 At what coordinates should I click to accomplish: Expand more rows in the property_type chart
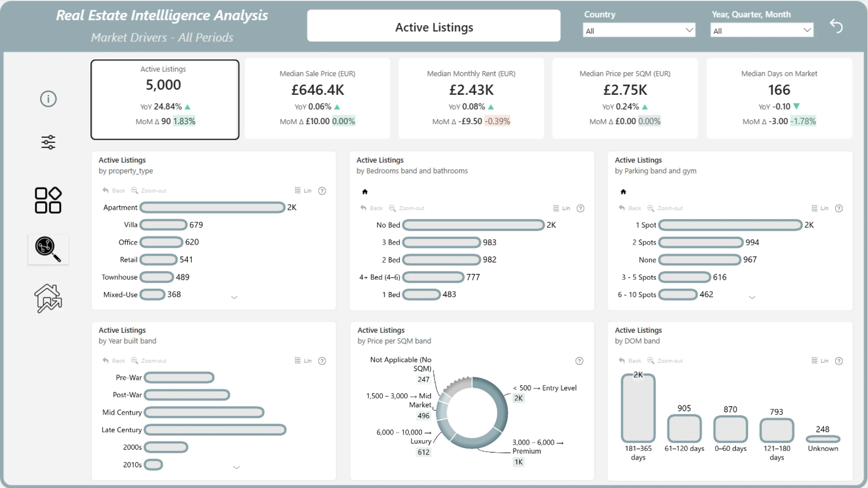234,297
